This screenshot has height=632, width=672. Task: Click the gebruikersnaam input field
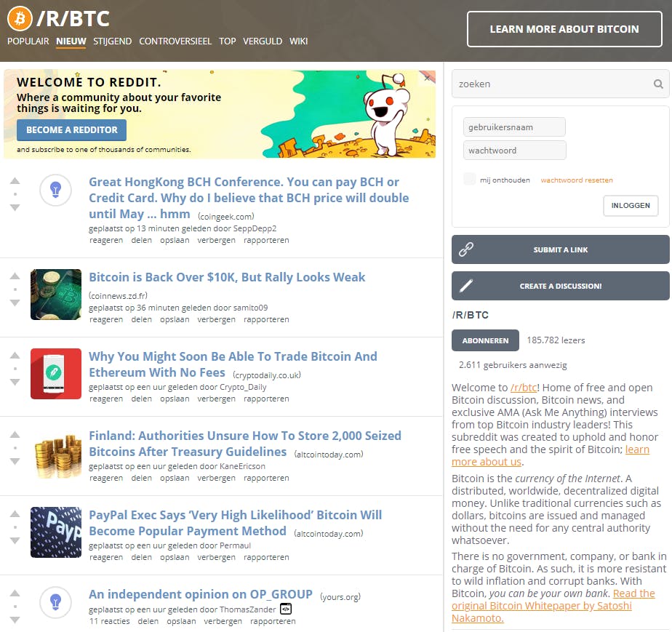pyautogui.click(x=514, y=127)
